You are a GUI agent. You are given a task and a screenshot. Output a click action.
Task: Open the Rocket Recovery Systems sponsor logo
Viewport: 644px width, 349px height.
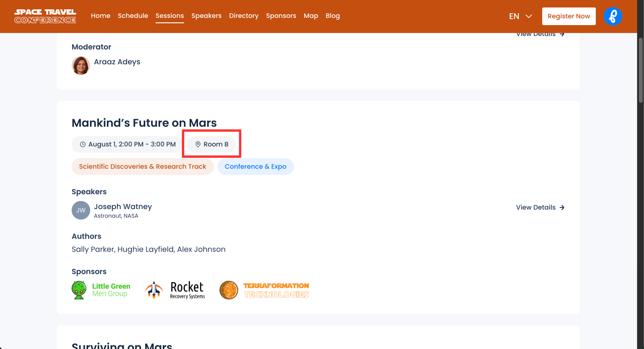[x=175, y=290]
